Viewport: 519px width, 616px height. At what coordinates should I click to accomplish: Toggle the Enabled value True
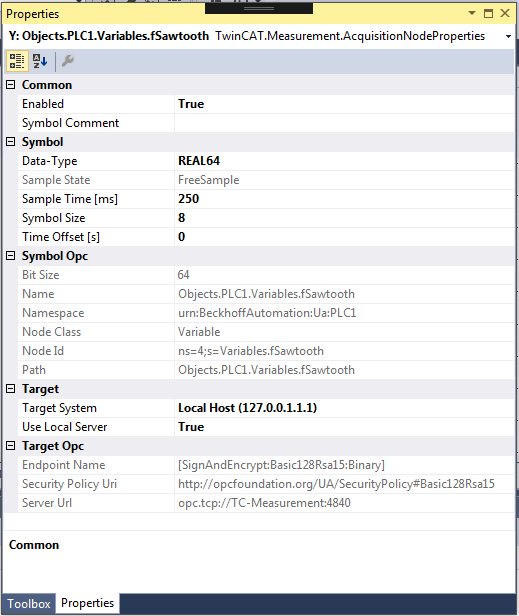coord(344,104)
